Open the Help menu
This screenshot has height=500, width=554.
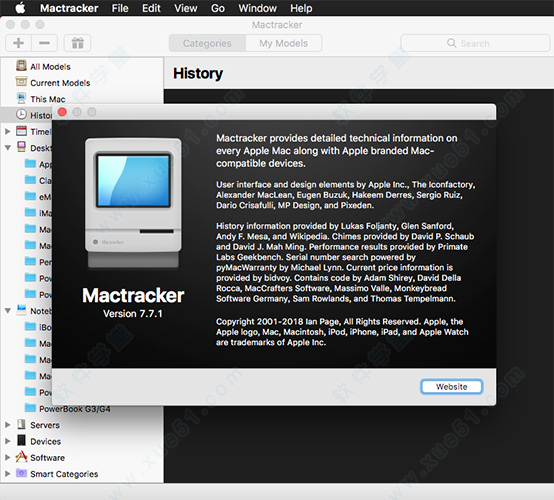coord(301,8)
